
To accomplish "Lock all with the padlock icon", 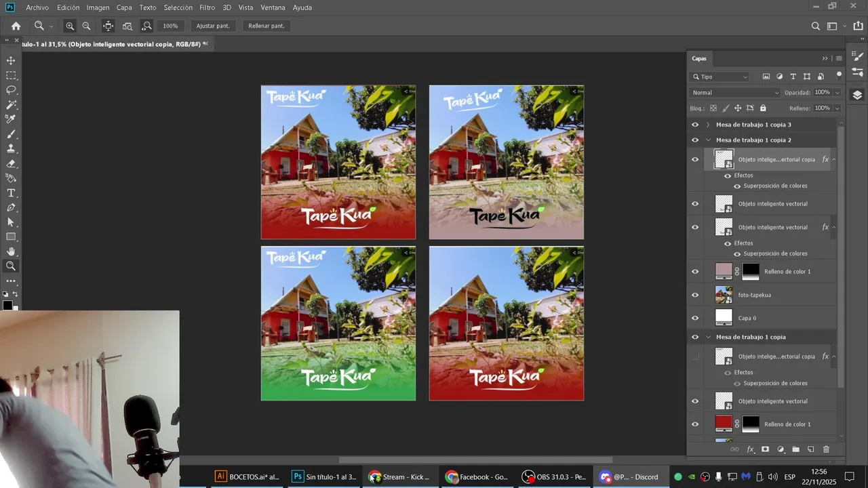I will 763,108.
